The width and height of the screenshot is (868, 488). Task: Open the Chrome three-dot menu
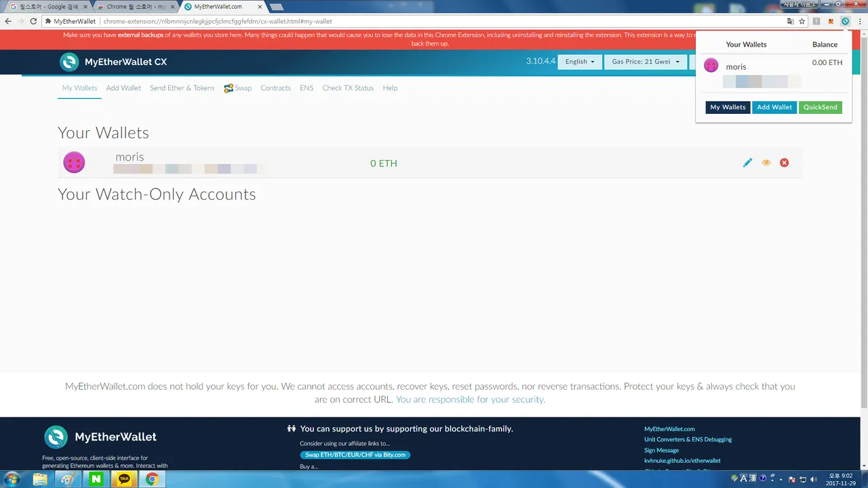(860, 21)
